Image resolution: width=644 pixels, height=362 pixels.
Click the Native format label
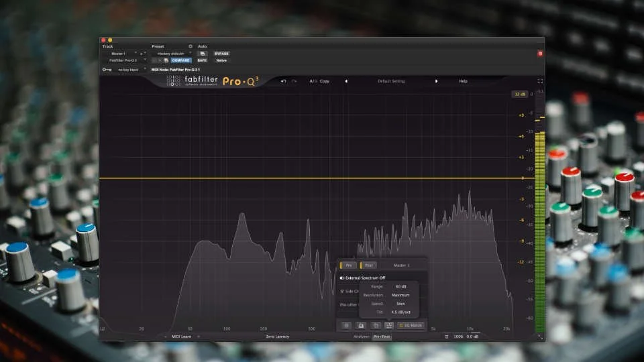[221, 60]
